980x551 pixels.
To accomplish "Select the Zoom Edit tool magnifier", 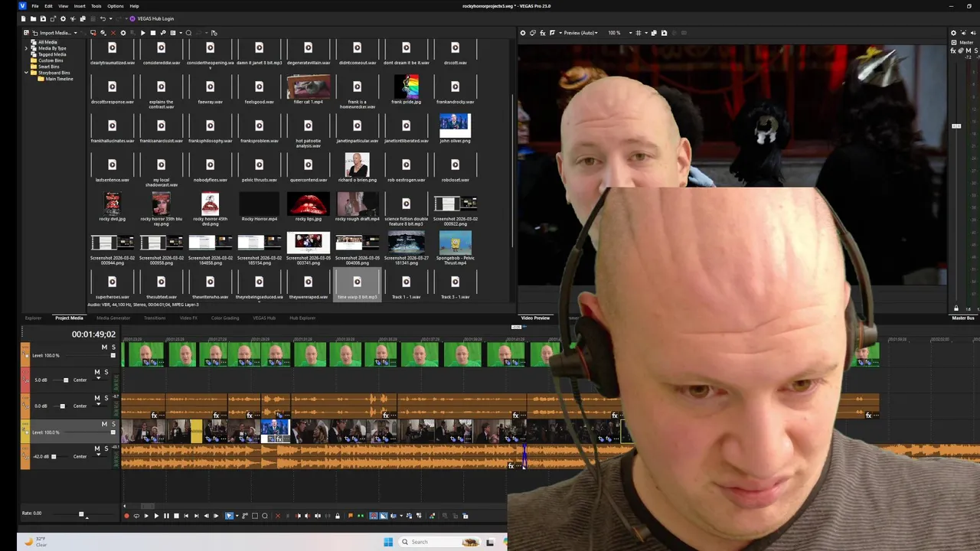I will point(265,516).
